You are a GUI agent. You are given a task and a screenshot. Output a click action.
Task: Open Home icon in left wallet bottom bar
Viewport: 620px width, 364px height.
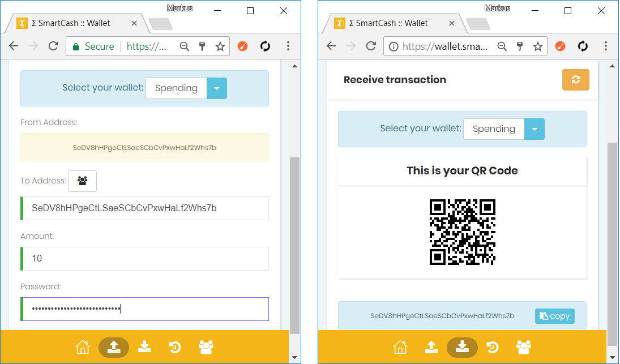(83, 348)
